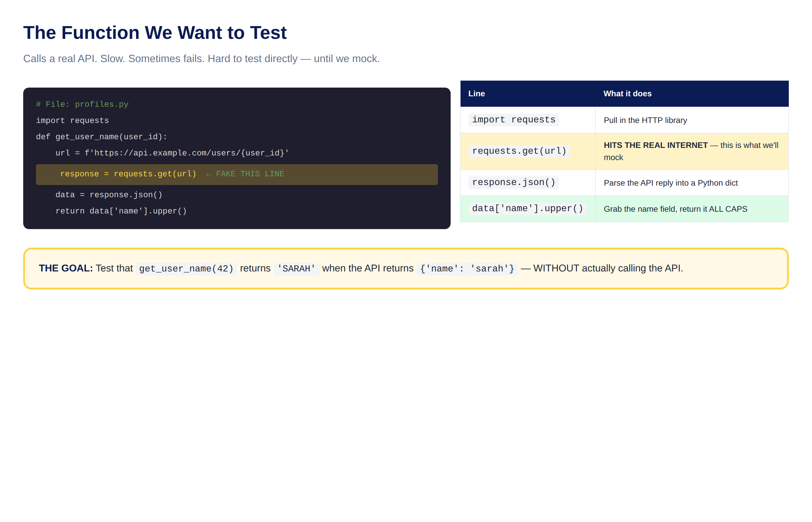Click the "import requests" line in the code block
The image size is (812, 522).
72,120
